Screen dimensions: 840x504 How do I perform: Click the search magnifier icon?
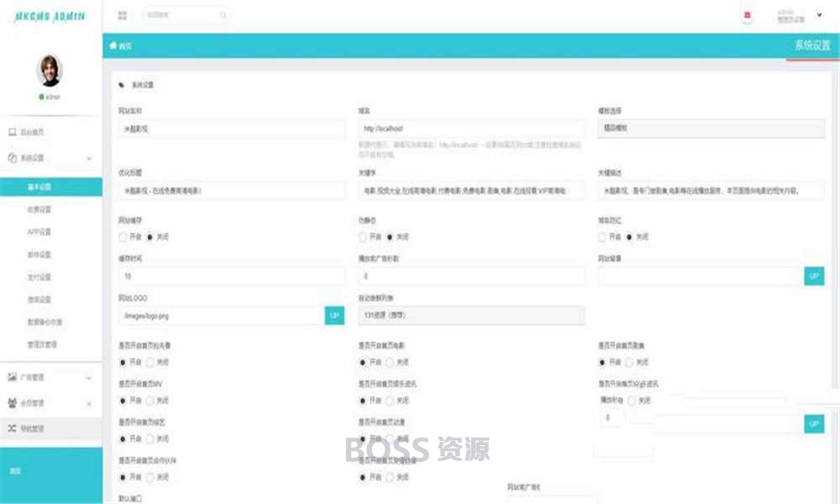pos(223,15)
